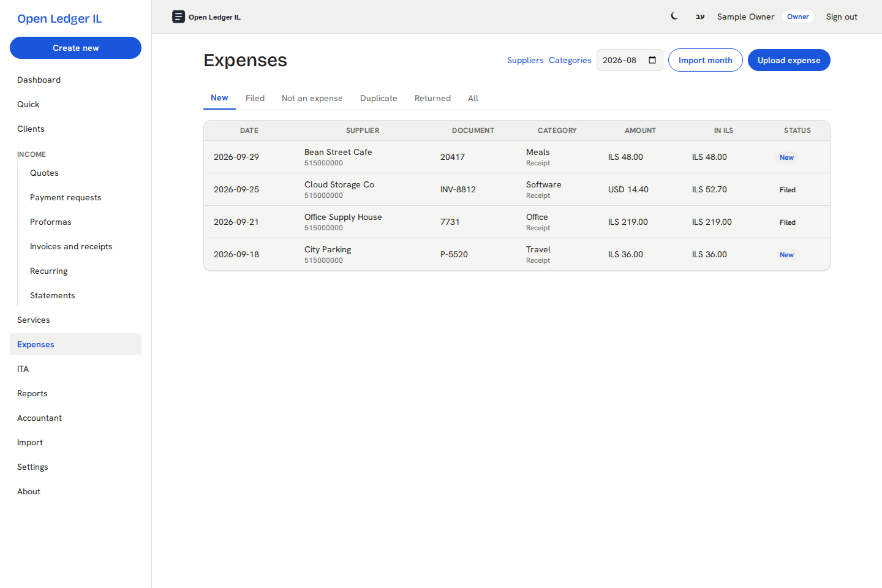Click document number 7731
This screenshot has width=882, height=588.
point(450,222)
